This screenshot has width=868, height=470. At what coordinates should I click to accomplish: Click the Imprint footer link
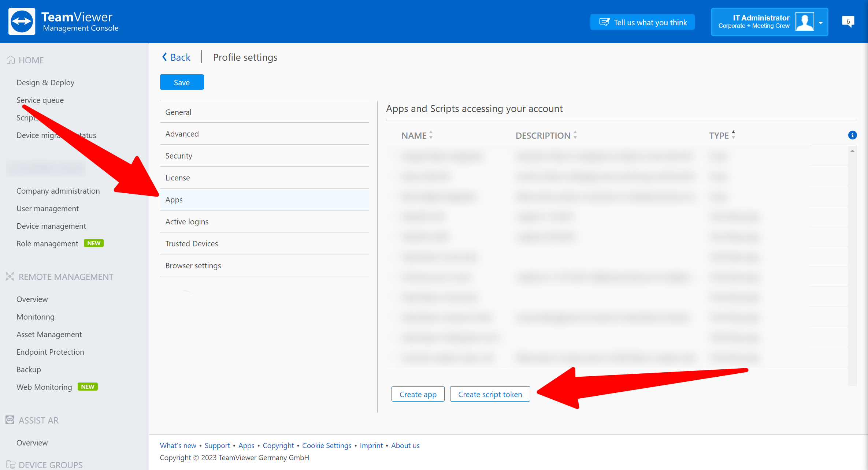click(371, 445)
